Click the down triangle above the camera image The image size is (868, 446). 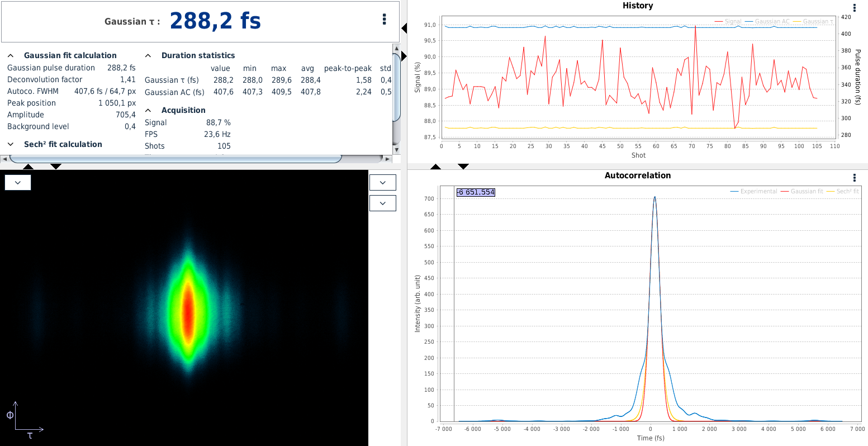(56, 166)
